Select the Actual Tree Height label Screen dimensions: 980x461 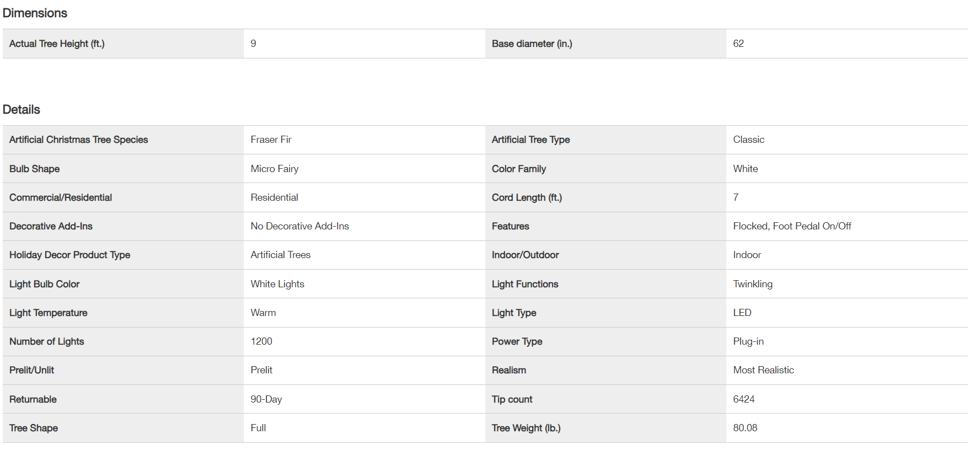point(57,44)
